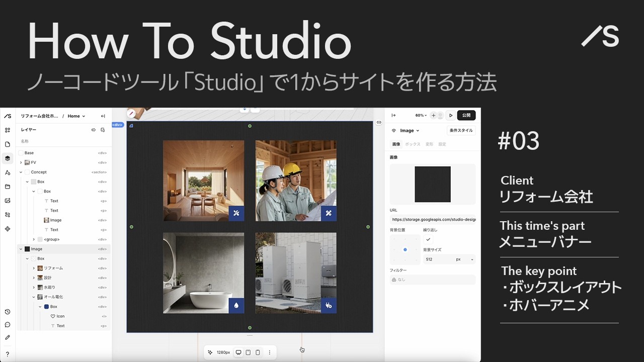The image size is (644, 362).
Task: Click the wooden living room image
Action: tap(203, 180)
